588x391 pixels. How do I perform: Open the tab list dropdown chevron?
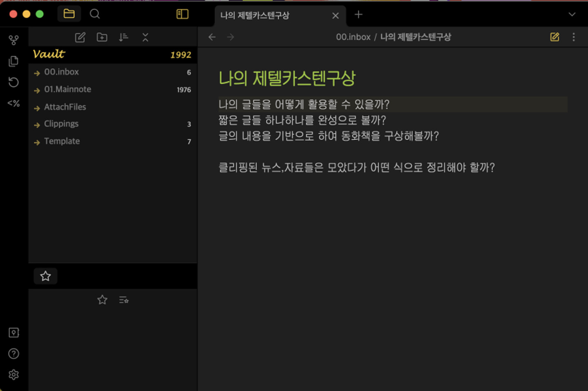[x=572, y=14]
